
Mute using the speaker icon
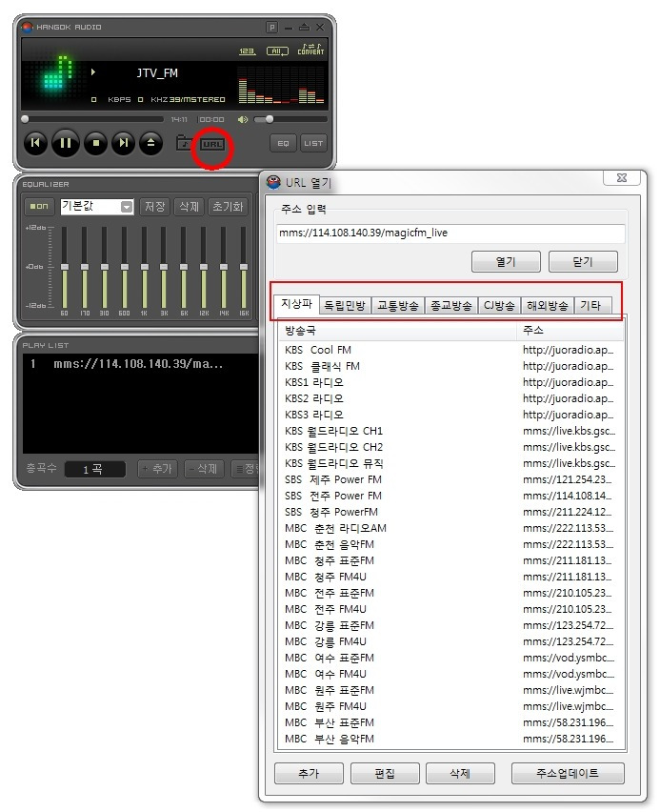242,120
